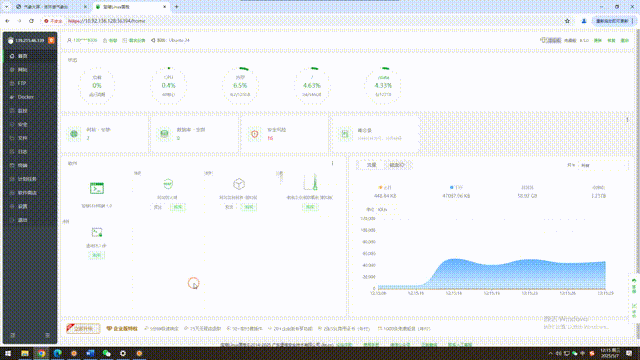
Task: Bookmark this page with the star icon
Action: click(567, 21)
